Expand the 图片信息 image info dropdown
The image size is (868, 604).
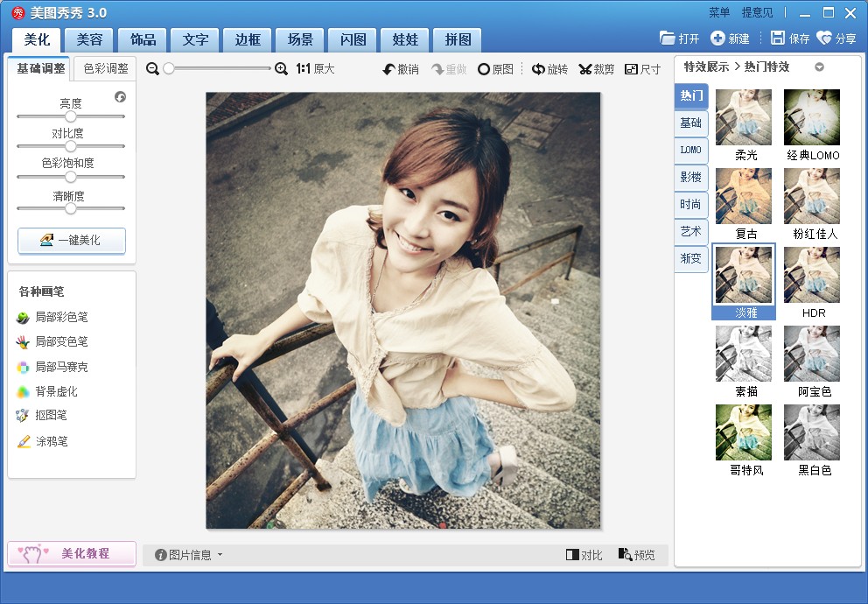click(x=220, y=554)
